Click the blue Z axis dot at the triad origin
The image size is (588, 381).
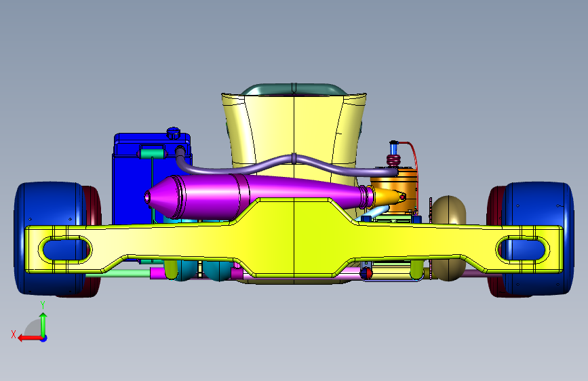coord(43,338)
